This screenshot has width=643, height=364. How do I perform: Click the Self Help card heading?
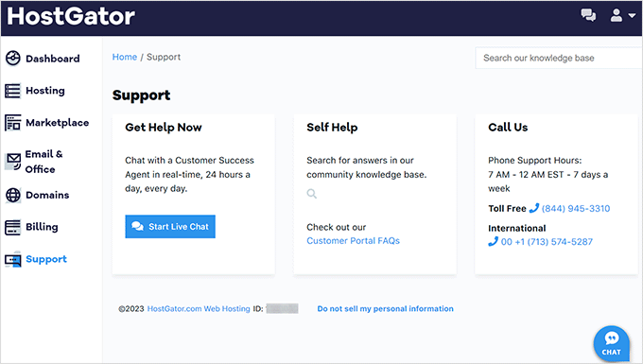point(332,128)
